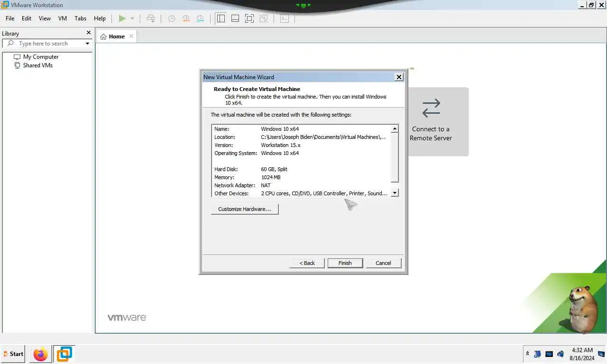
Task: Click the hamster mascot in the corner
Action: [584, 309]
